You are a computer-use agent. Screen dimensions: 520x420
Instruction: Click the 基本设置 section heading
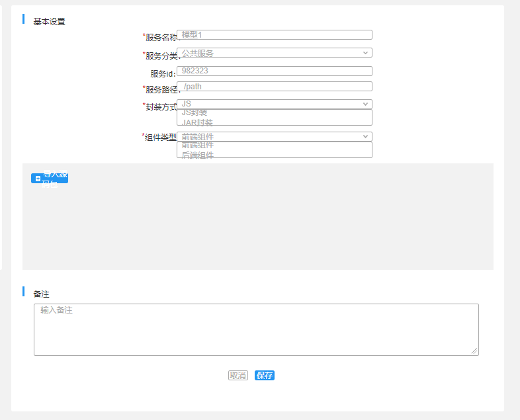pos(49,22)
